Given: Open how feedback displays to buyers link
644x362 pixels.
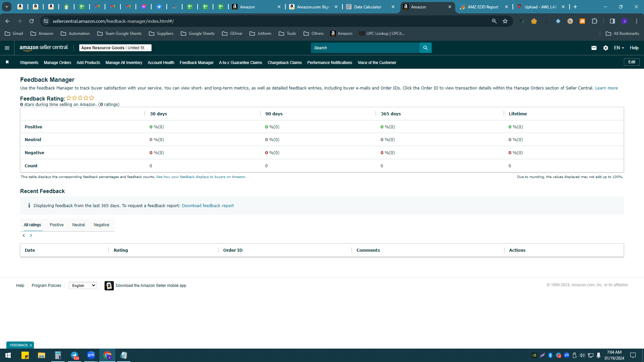Looking at the screenshot, I should 201,177.
